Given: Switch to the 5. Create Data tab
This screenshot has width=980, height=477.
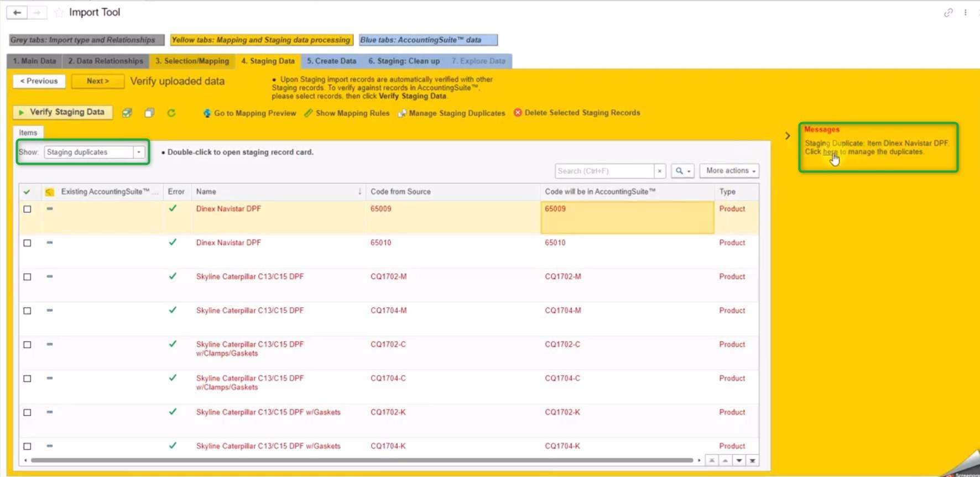Looking at the screenshot, I should tap(331, 61).
